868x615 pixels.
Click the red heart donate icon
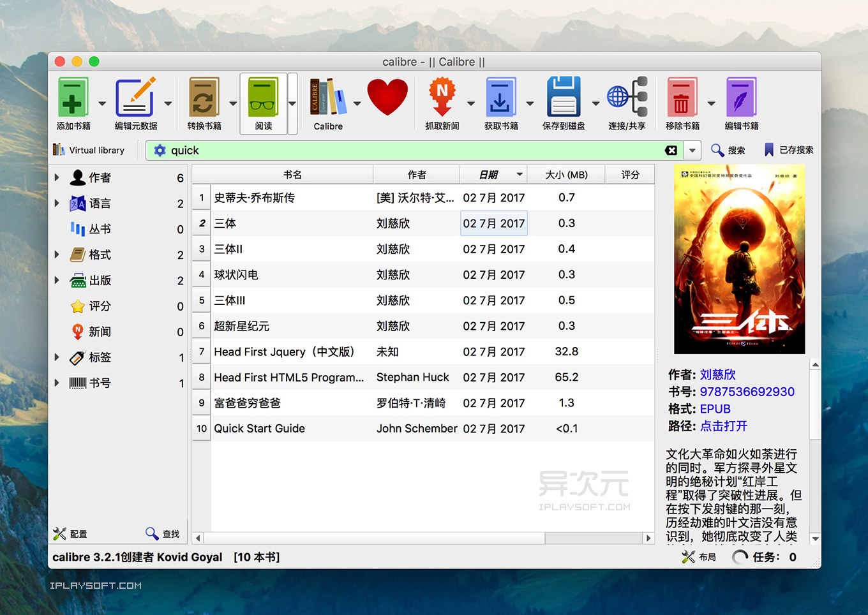pyautogui.click(x=387, y=98)
